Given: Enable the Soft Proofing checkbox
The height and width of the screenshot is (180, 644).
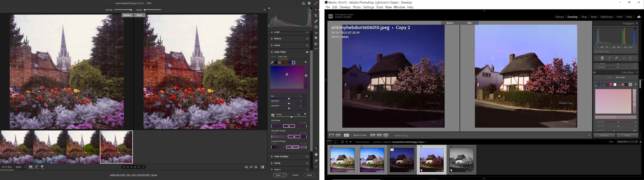Looking at the screenshot, I should 392,135.
